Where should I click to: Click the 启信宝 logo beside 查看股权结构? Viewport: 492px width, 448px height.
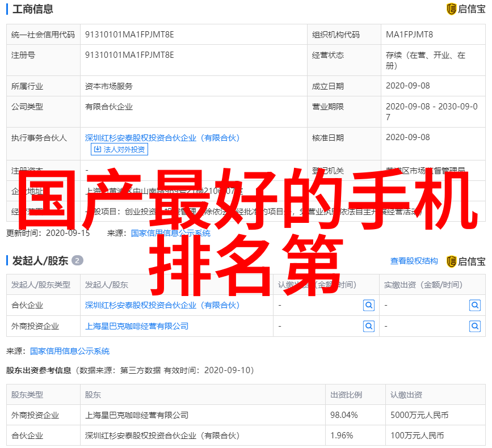(466, 261)
